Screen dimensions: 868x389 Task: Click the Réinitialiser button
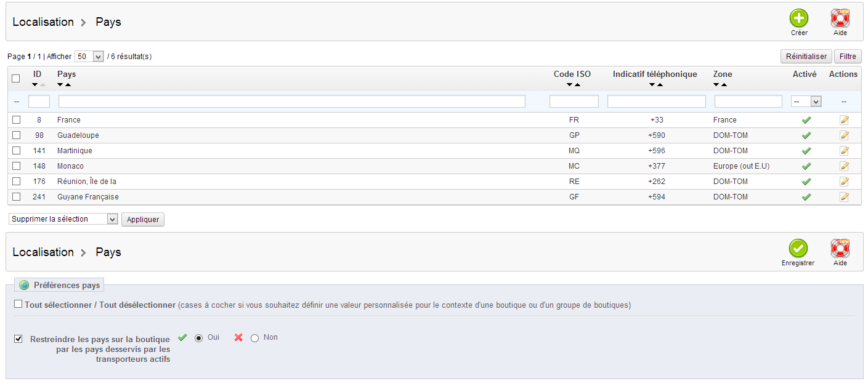coord(806,57)
